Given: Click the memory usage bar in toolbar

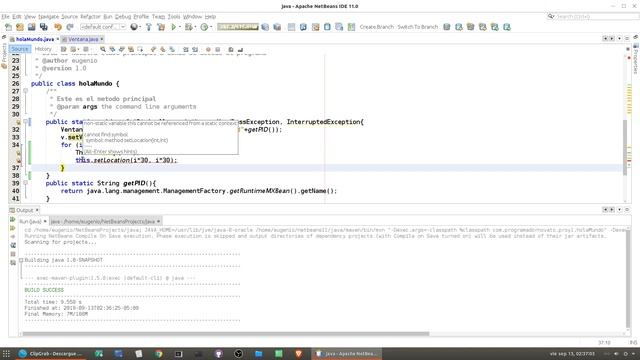Looking at the screenshot, I should (238, 27).
